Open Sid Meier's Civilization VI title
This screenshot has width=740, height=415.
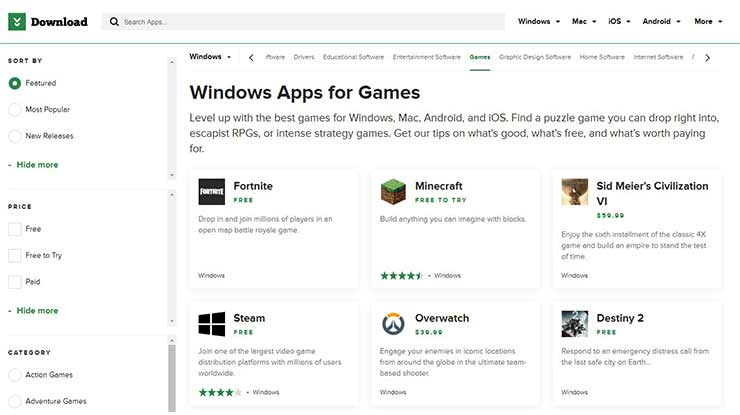[x=652, y=194]
